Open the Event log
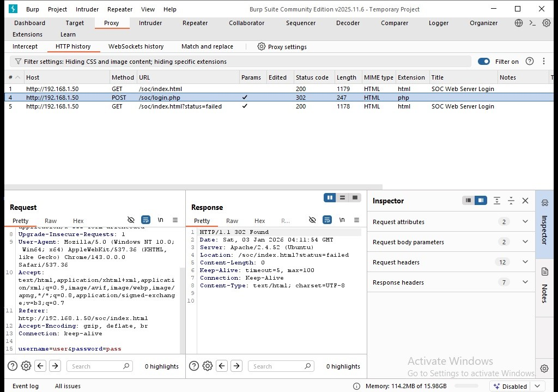 click(x=26, y=386)
